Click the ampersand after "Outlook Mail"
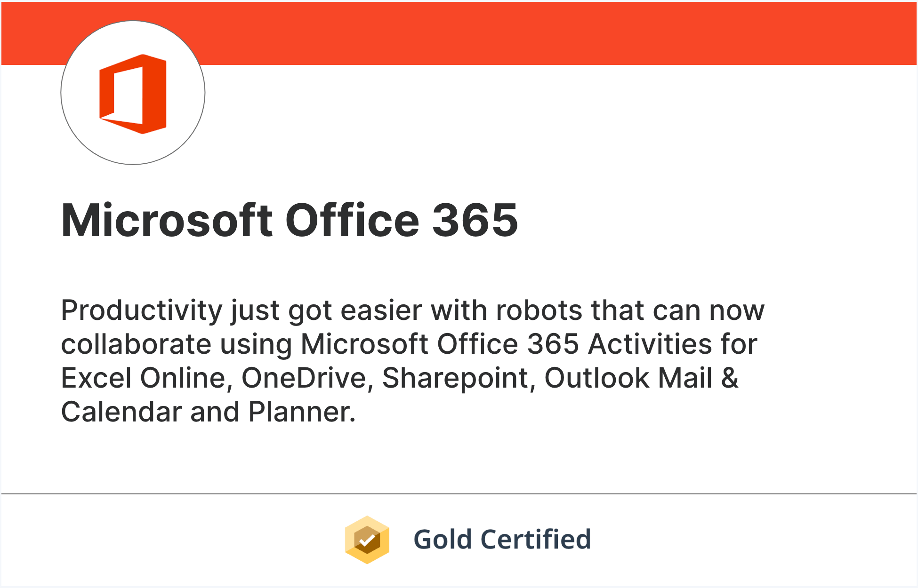 point(730,378)
